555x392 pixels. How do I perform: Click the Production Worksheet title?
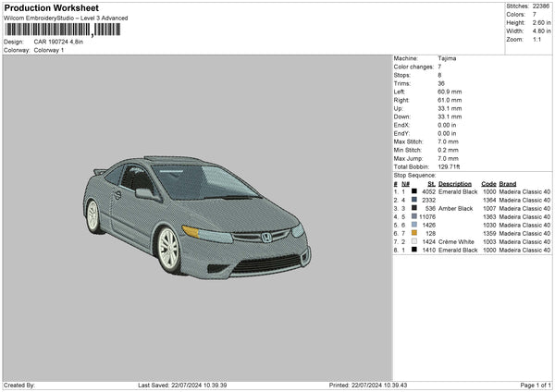tap(51, 7)
